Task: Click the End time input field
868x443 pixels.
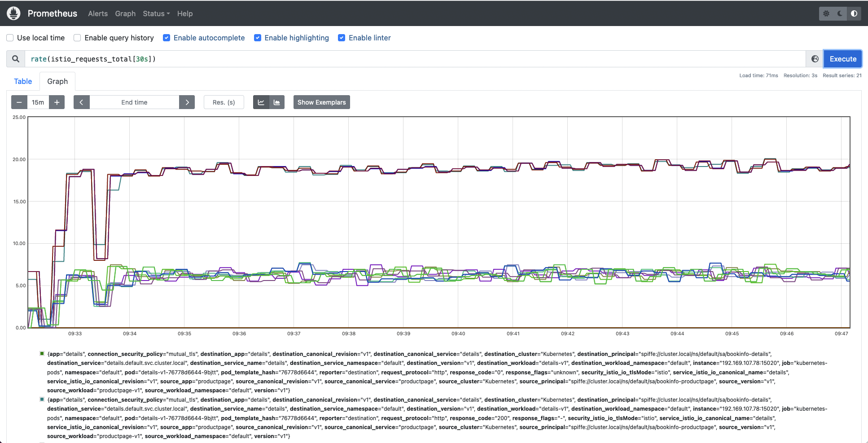Action: click(x=134, y=102)
